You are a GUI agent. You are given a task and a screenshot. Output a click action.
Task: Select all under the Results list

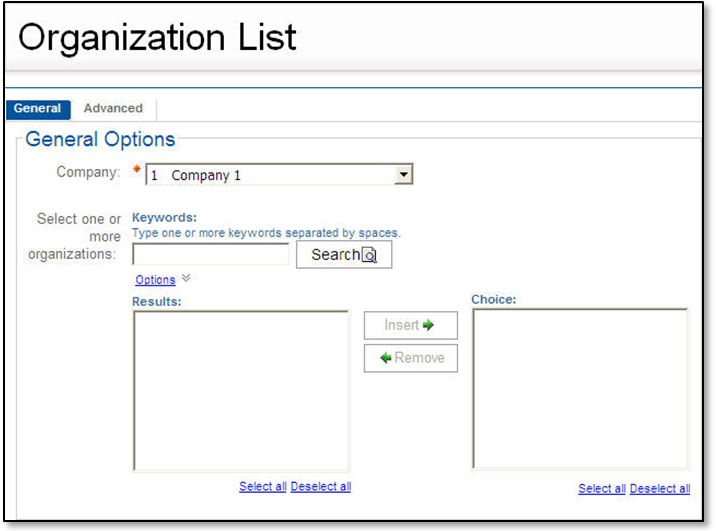point(263,487)
